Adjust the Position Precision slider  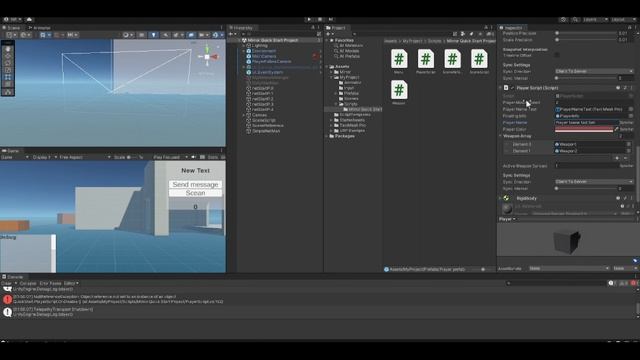[x=586, y=33]
